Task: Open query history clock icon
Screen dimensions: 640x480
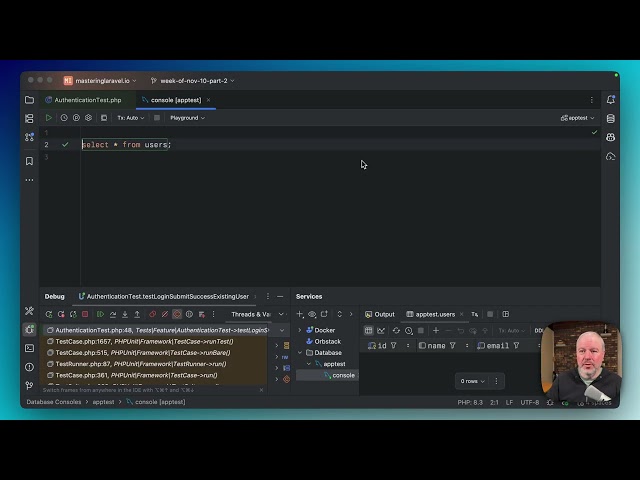Action: (64, 118)
